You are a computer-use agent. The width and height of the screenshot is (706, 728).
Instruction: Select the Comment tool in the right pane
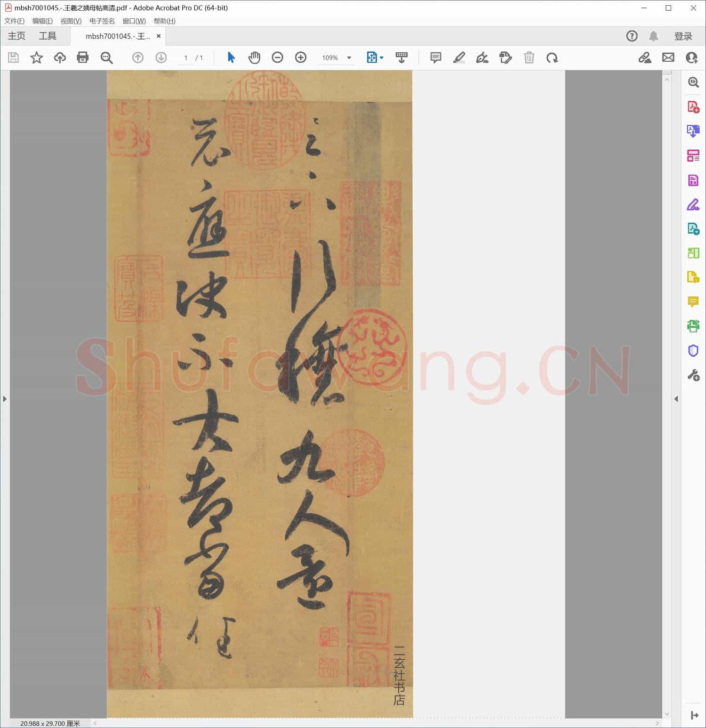(x=693, y=302)
